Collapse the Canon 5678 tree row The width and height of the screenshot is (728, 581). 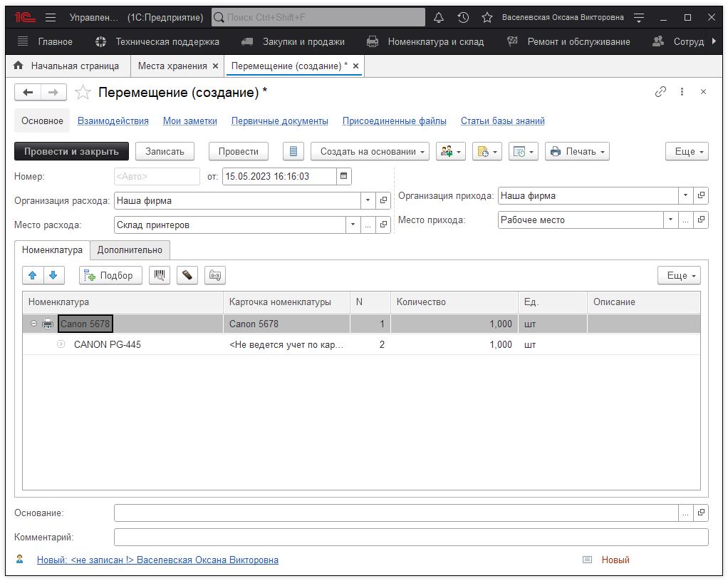[x=33, y=324]
